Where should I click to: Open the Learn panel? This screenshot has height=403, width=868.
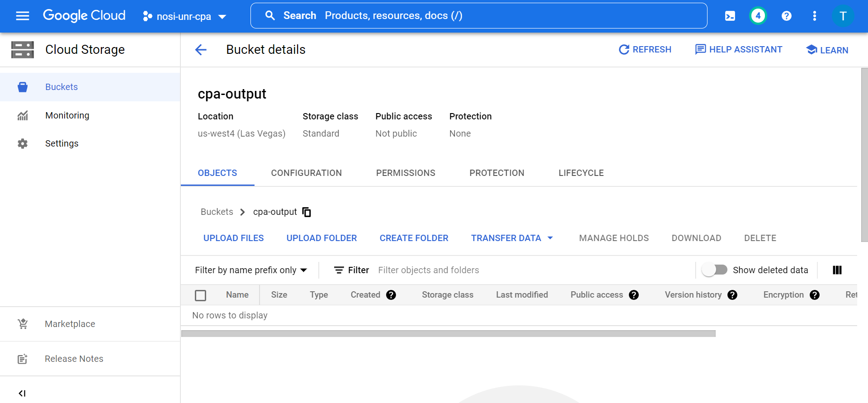pos(827,50)
